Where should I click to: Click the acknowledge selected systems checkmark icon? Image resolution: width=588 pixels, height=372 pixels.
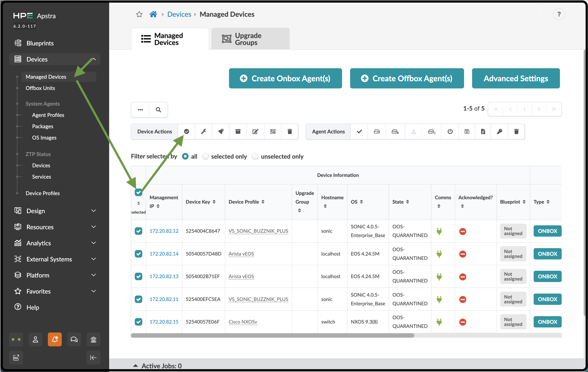point(187,131)
